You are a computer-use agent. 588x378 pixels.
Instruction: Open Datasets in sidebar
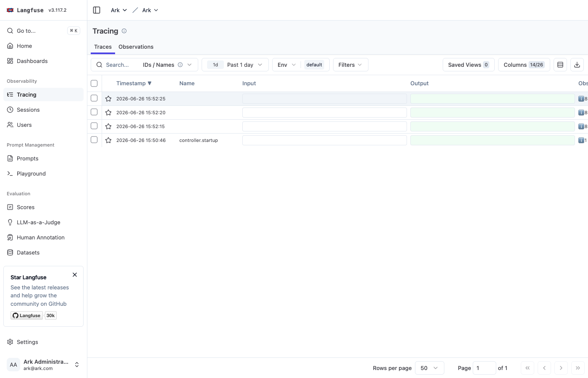(x=44, y=252)
